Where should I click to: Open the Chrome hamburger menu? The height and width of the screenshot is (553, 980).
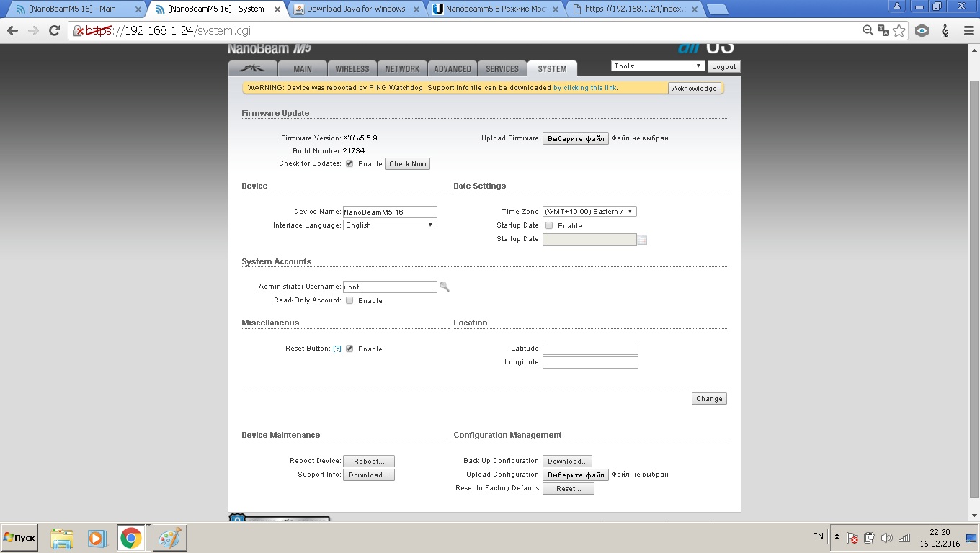[x=968, y=31]
